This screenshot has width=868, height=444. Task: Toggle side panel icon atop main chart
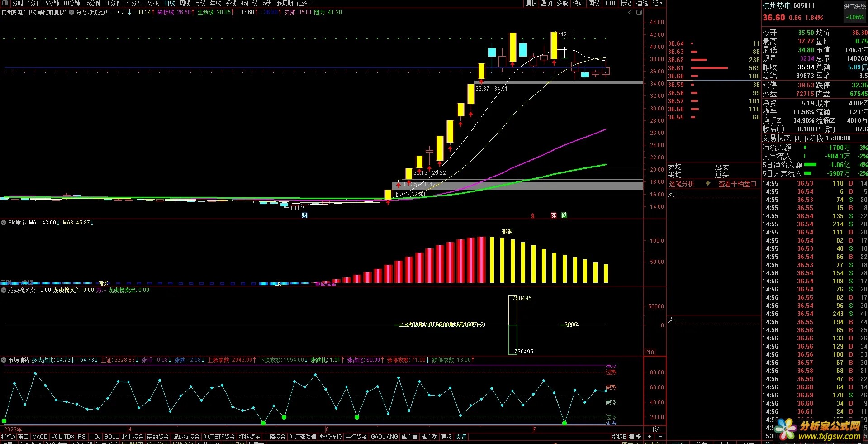pyautogui.click(x=639, y=12)
